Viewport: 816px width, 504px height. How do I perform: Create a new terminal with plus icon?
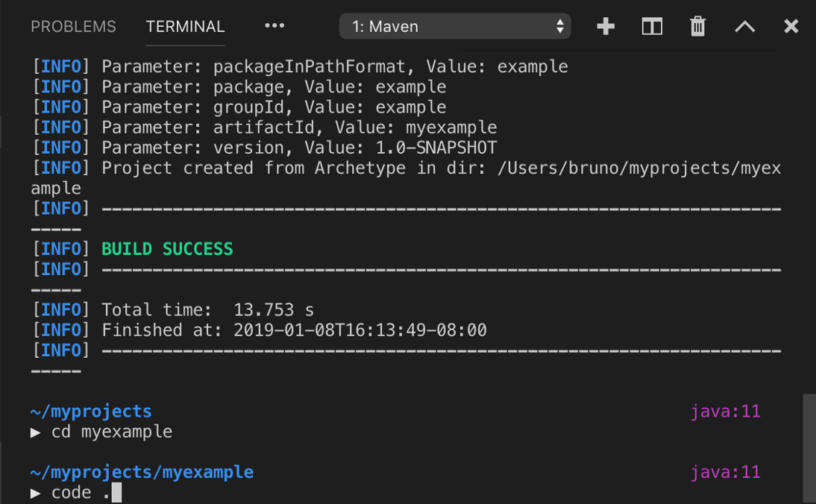click(606, 27)
